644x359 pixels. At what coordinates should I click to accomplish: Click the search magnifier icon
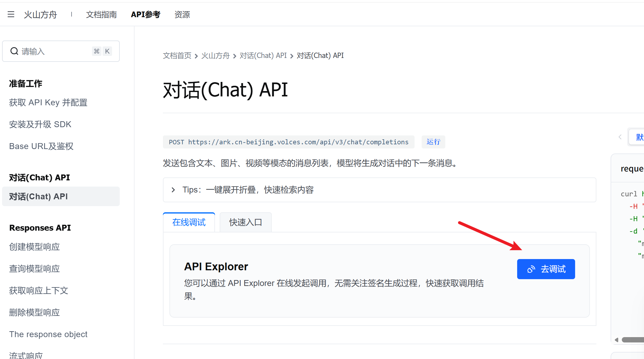(x=14, y=51)
